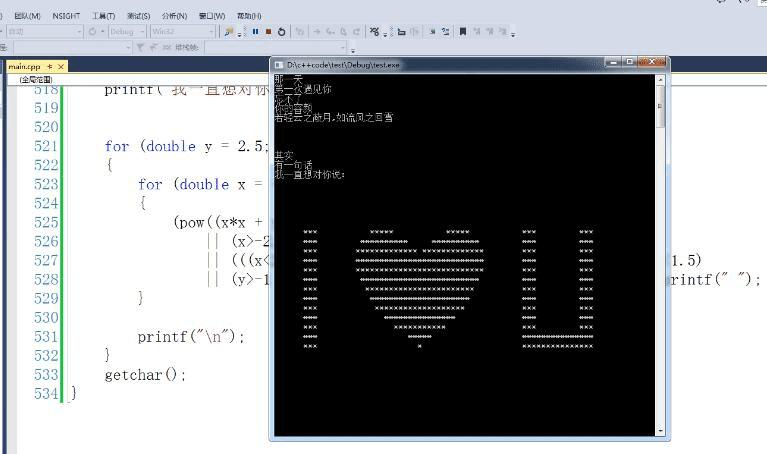
Task: Close the test.exe console window
Action: (653, 62)
